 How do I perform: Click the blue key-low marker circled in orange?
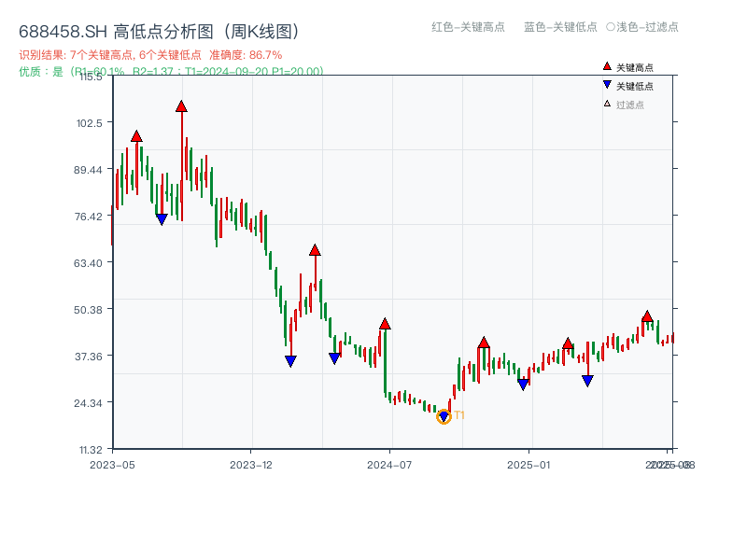pyautogui.click(x=444, y=416)
